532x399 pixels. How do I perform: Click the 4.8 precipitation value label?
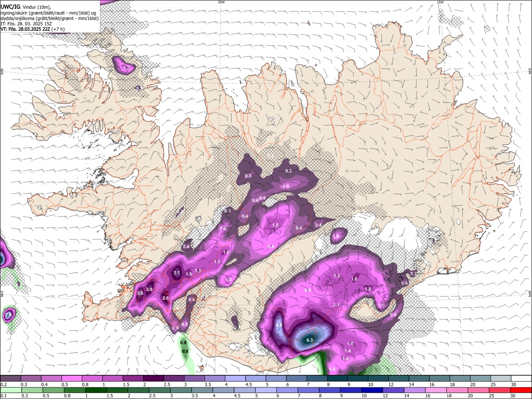click(x=279, y=325)
